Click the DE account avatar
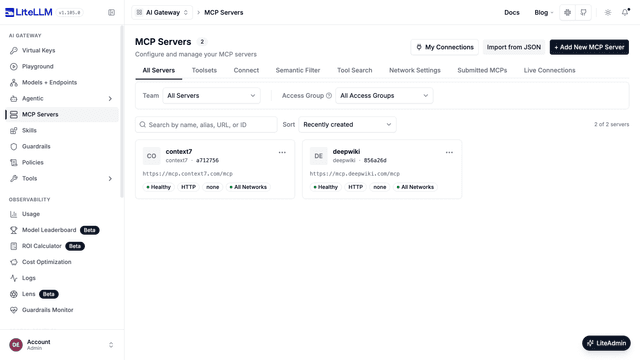Screen dimensions: 640x360 pyautogui.click(x=16, y=345)
